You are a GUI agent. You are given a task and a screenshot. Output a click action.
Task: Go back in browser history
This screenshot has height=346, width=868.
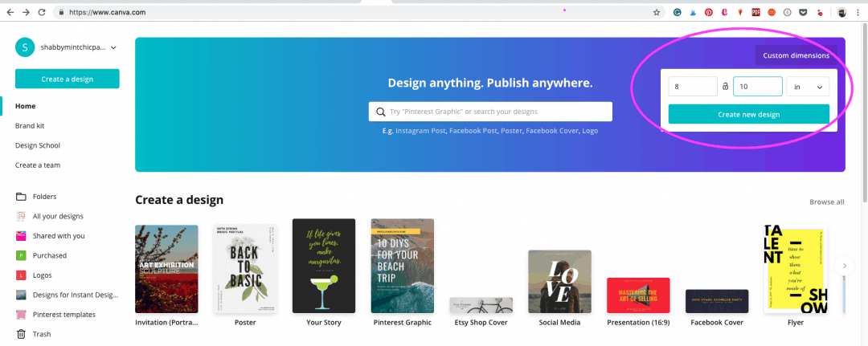pos(10,12)
